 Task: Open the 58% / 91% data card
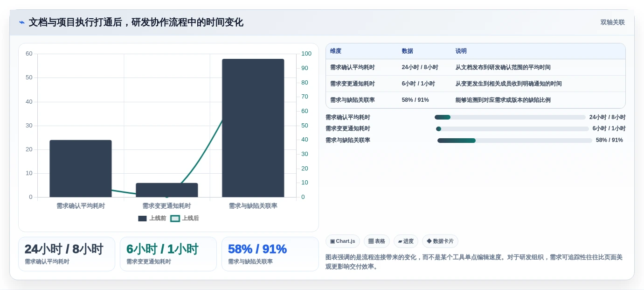270,254
